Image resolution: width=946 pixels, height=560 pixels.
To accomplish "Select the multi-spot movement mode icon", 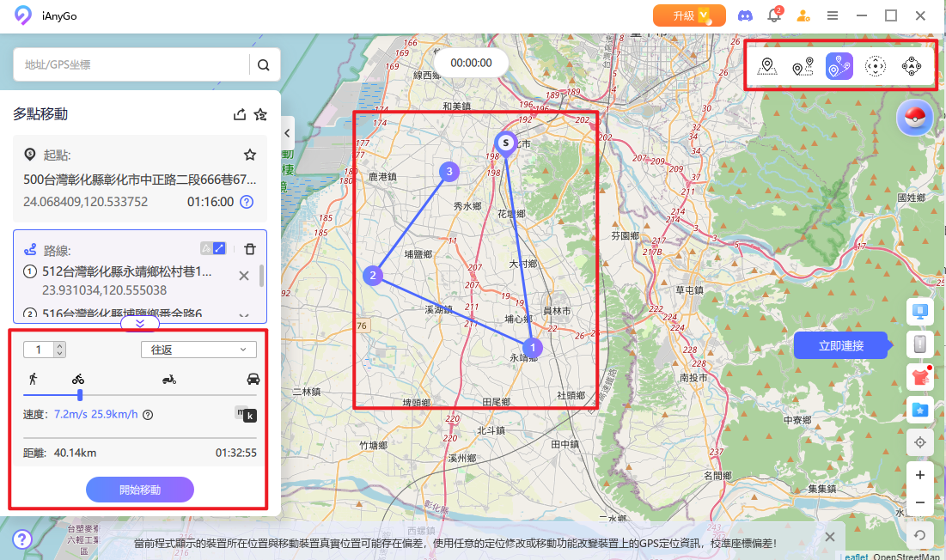I will (839, 65).
